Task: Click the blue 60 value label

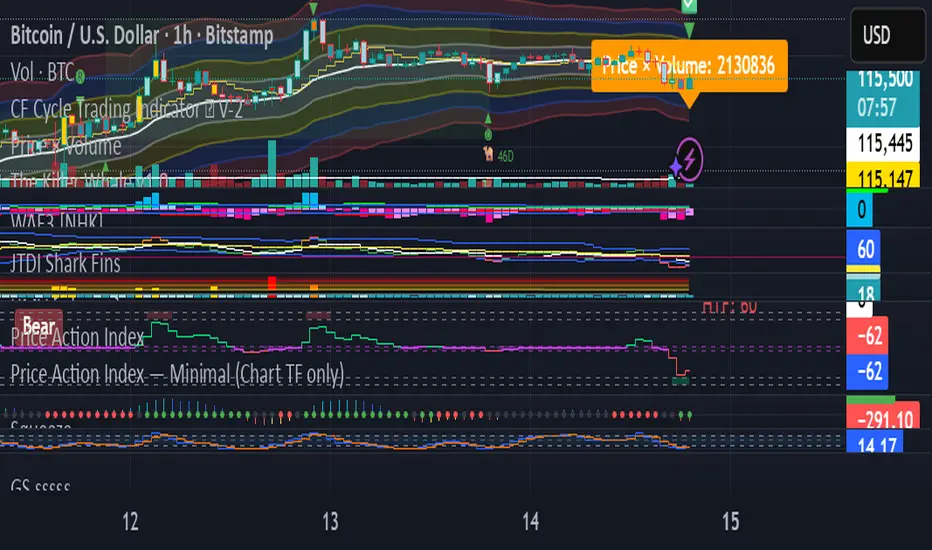Action: click(862, 249)
